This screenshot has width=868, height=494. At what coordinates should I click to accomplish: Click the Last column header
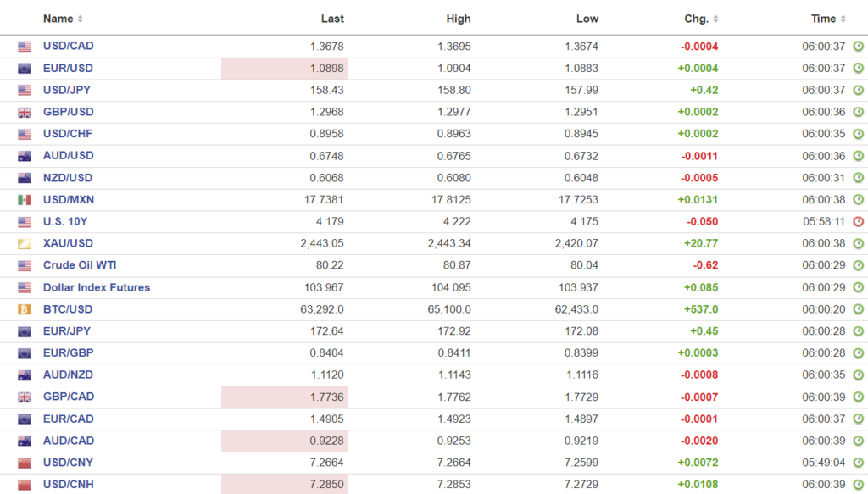click(x=332, y=19)
